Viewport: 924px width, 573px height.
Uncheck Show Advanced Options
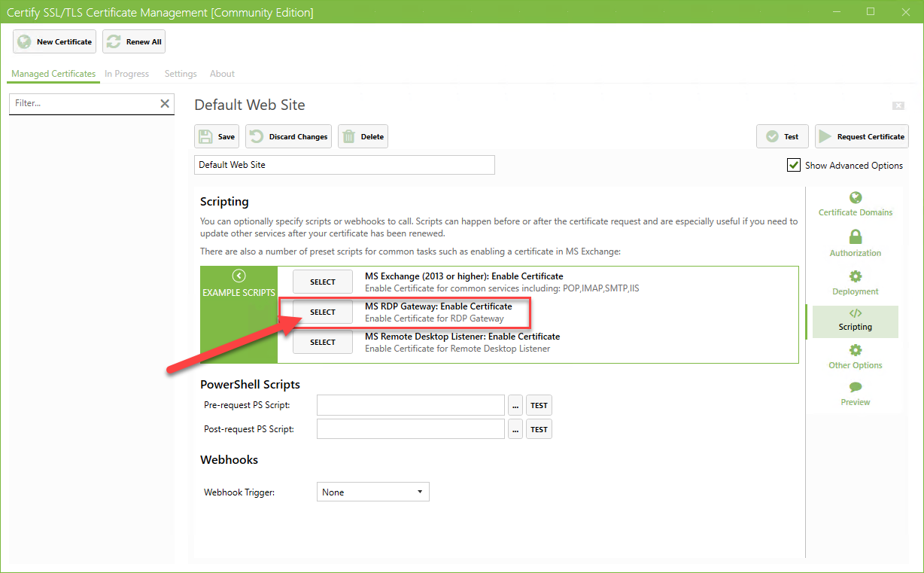794,165
